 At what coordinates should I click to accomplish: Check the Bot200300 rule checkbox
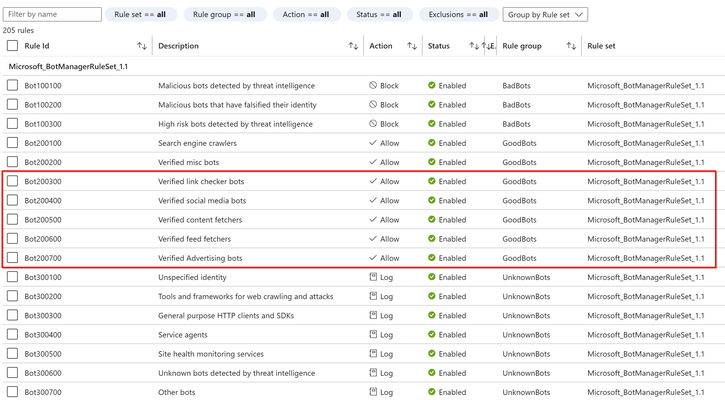click(12, 181)
